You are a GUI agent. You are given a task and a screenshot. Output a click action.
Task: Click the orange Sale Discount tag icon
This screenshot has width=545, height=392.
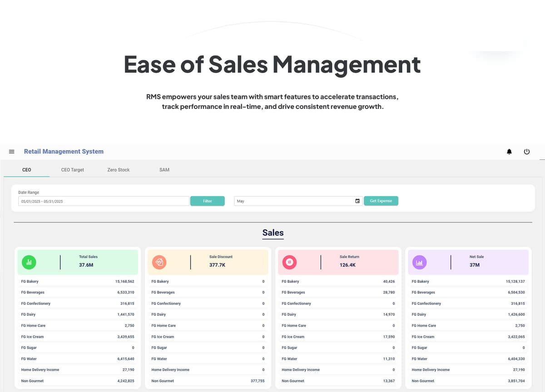pos(159,262)
